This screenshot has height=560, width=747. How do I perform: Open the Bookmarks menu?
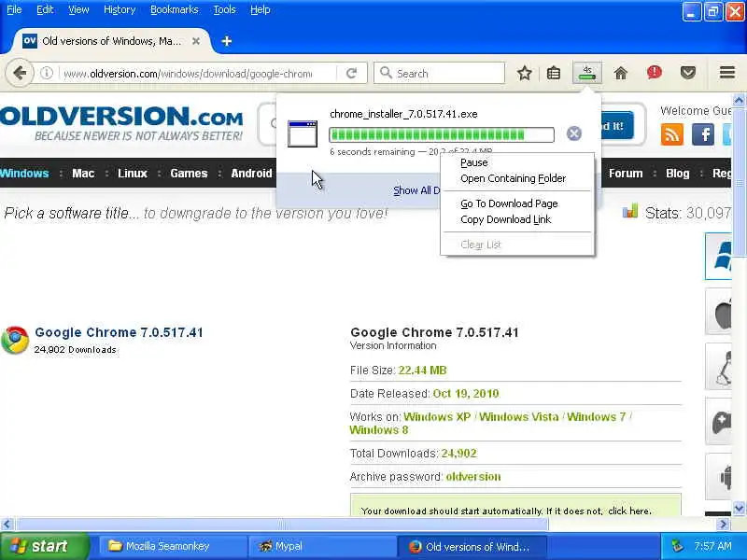pyautogui.click(x=175, y=9)
